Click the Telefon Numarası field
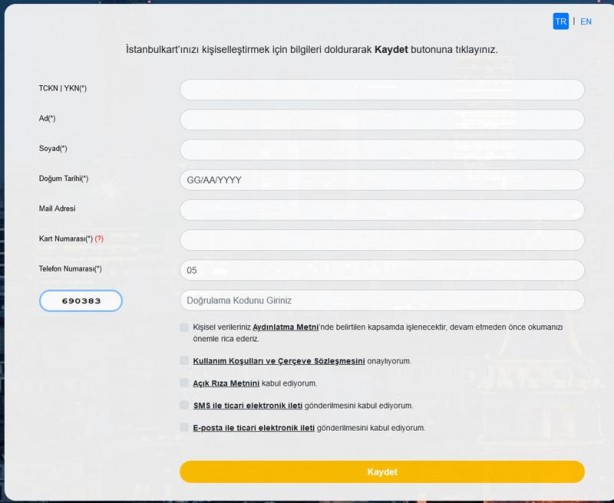 (x=382, y=270)
